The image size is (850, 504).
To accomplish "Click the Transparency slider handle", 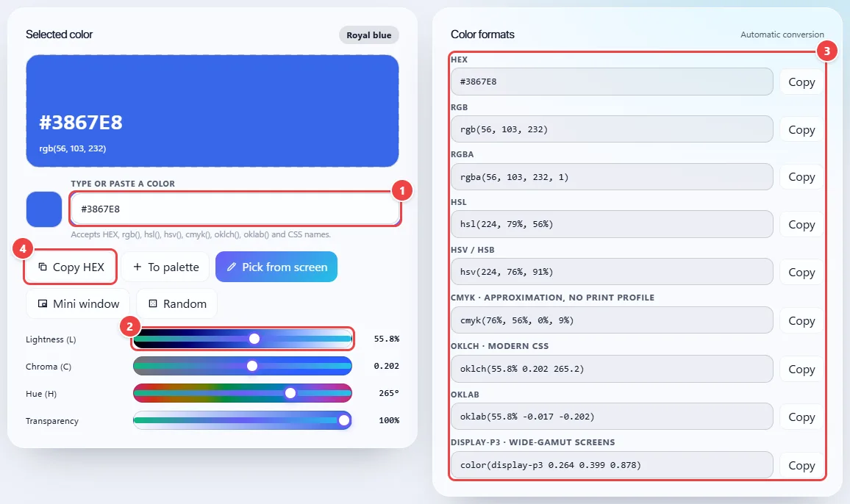I will coord(344,420).
